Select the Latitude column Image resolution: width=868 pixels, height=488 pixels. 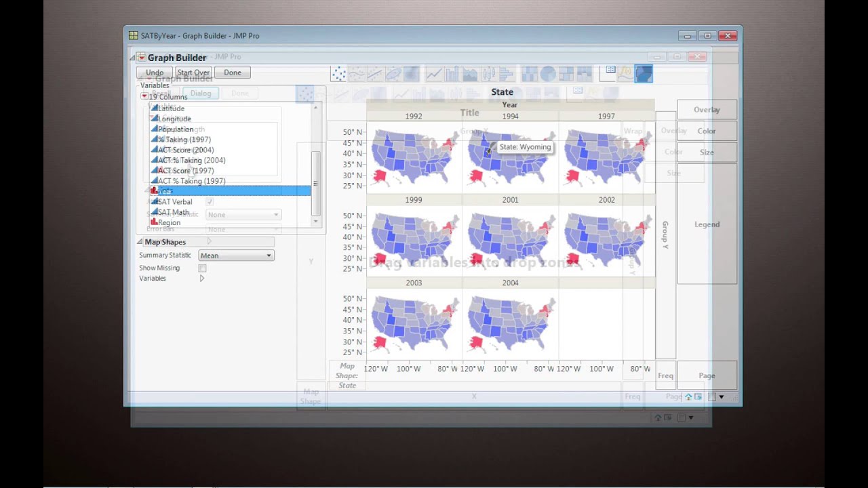tap(230, 108)
